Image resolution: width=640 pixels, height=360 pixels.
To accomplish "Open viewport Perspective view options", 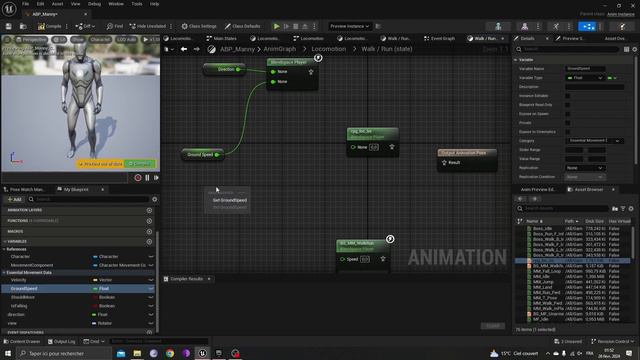I will tap(31, 40).
